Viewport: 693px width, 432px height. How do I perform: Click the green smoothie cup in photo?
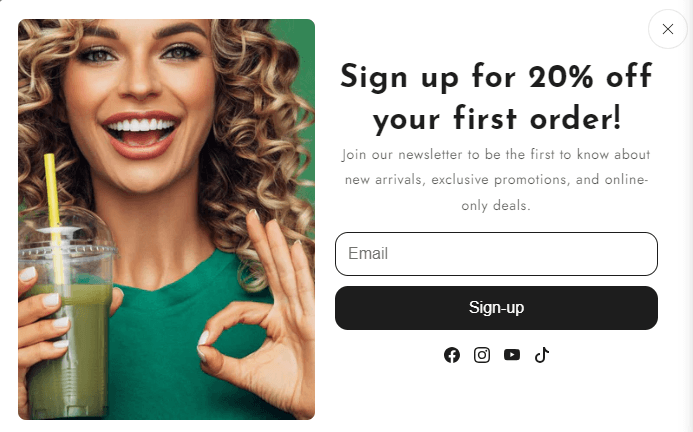coord(65,327)
